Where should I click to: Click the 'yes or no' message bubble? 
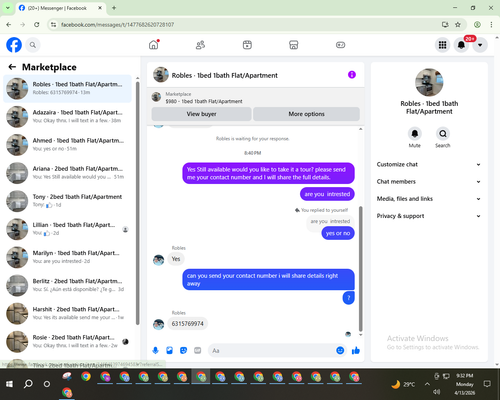click(338, 233)
